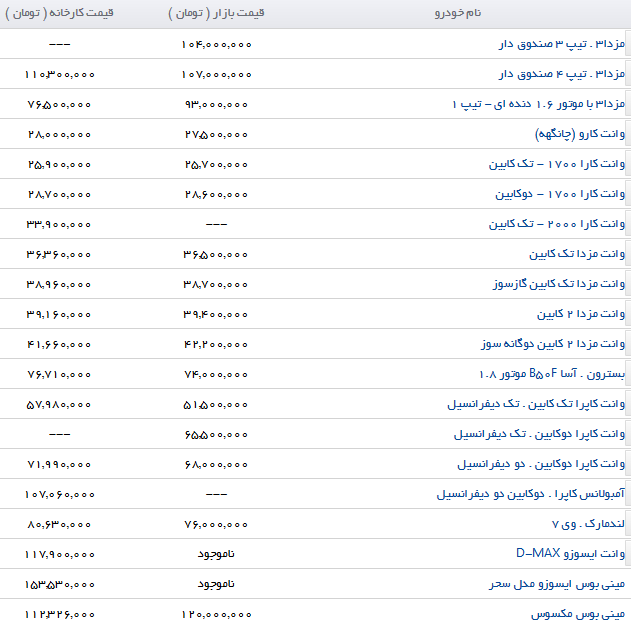Image resolution: width=631 pixels, height=625 pixels.
Task: Click the قیمت بازار (تومان) column header
Action: point(216,13)
